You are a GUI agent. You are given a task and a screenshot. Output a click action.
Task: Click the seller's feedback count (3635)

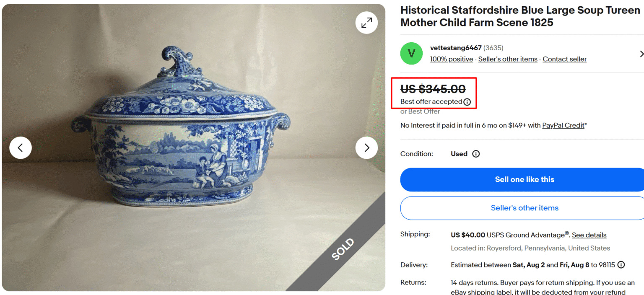pyautogui.click(x=493, y=48)
